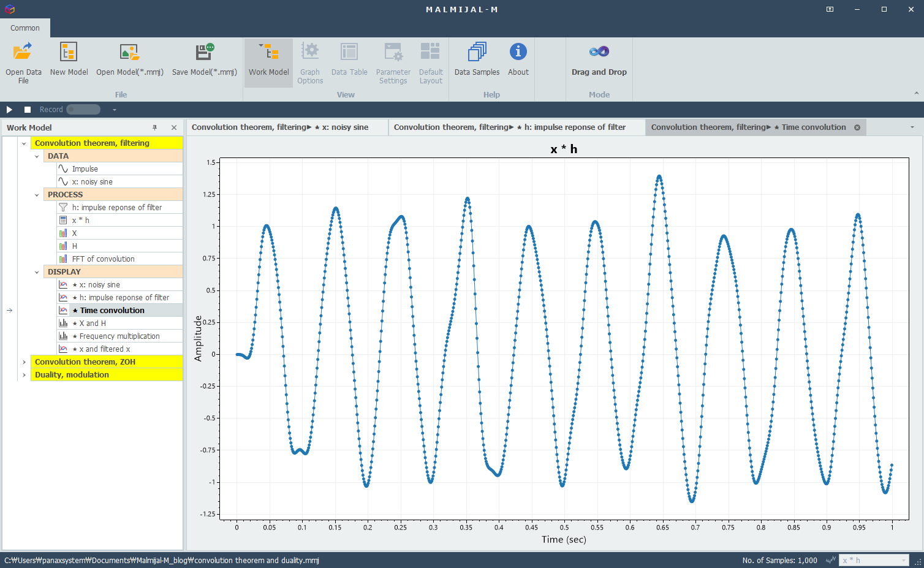Click the calculator icon beside x * h
Screen dimensions: 924x568
(x=63, y=220)
